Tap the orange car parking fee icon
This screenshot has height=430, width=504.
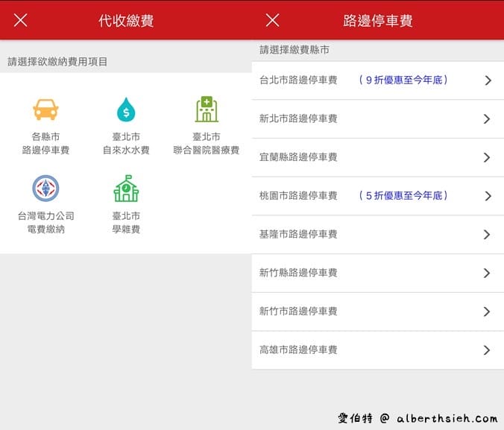pyautogui.click(x=45, y=110)
